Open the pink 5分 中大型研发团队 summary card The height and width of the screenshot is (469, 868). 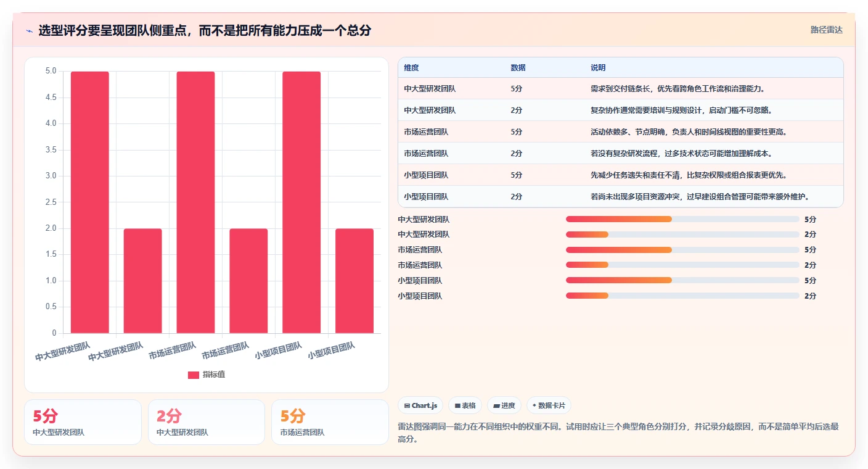tap(83, 422)
